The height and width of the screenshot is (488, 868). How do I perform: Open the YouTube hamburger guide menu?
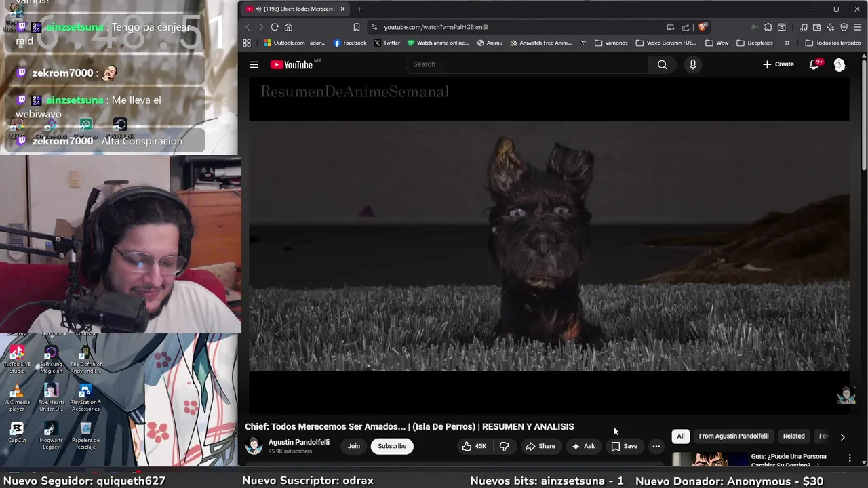point(254,64)
